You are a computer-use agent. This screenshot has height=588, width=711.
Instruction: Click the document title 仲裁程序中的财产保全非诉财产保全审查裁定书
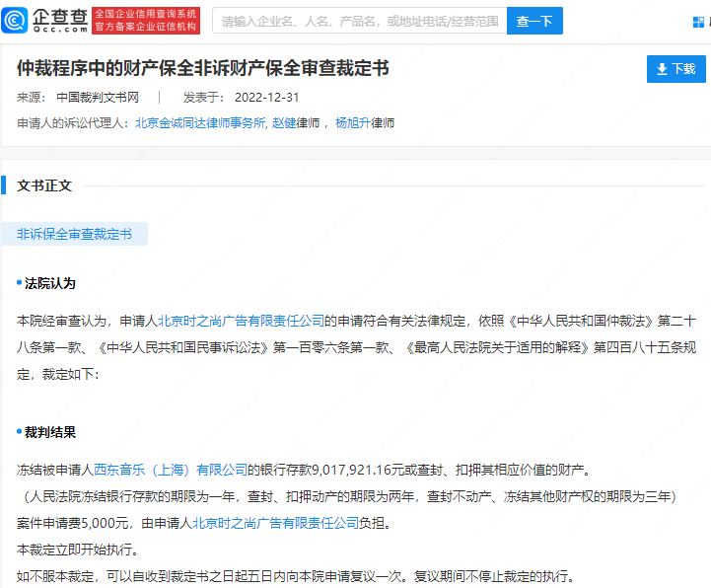coord(203,68)
